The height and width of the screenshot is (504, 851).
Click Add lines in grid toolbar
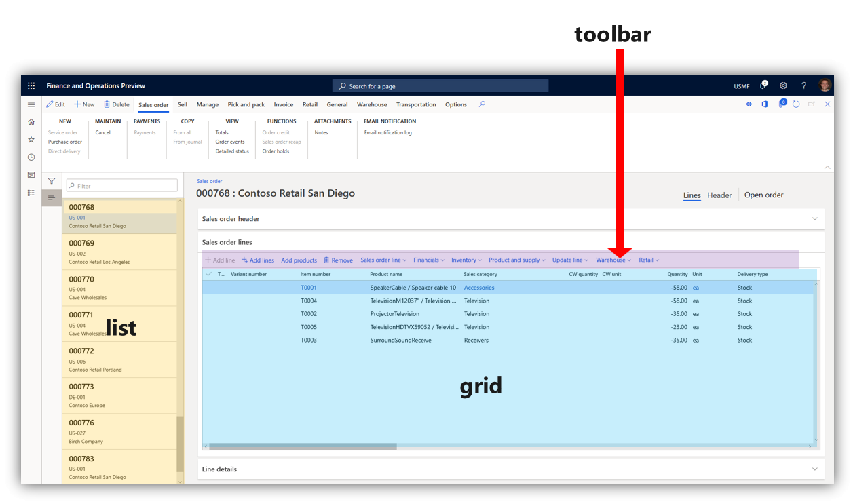click(258, 260)
